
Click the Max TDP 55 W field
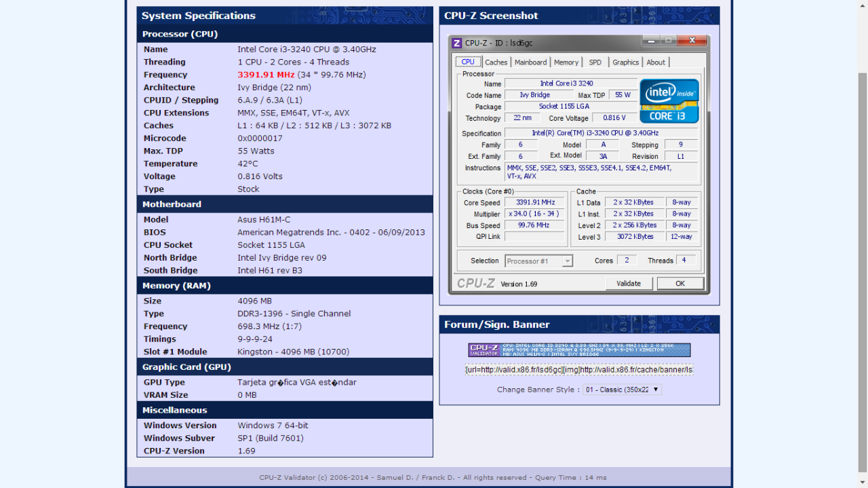point(623,95)
